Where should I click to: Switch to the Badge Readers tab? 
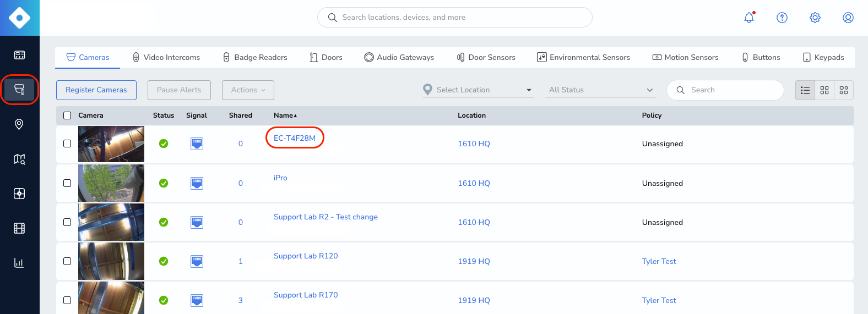[255, 57]
